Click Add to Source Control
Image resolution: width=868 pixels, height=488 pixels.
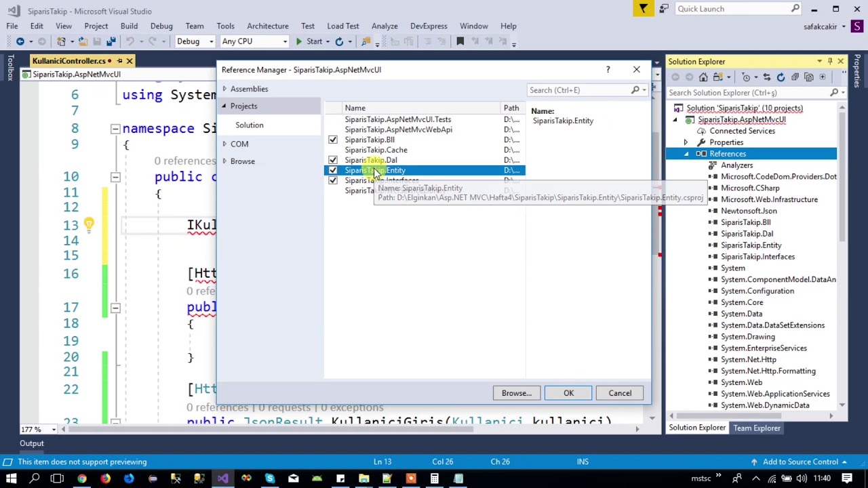800,462
